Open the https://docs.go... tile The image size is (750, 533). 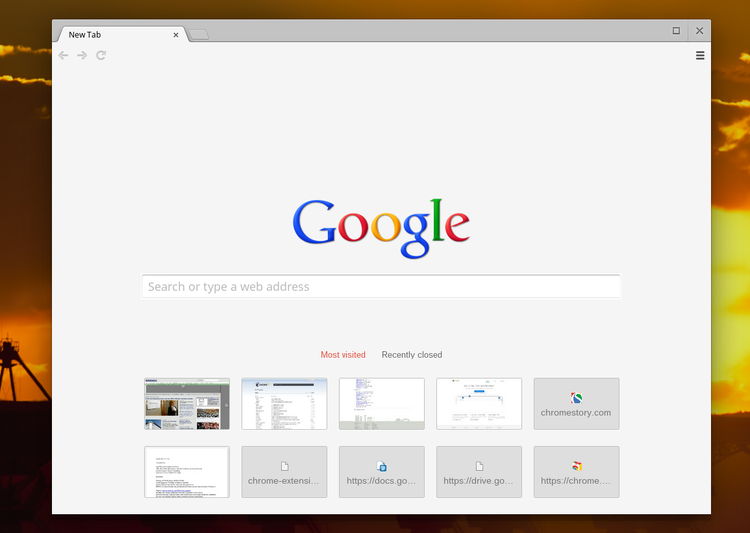pyautogui.click(x=381, y=472)
